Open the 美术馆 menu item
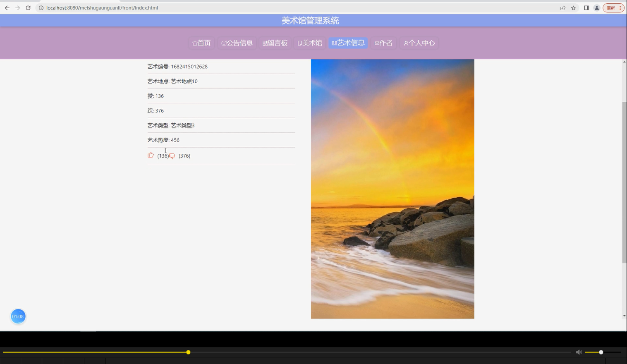 click(x=310, y=43)
